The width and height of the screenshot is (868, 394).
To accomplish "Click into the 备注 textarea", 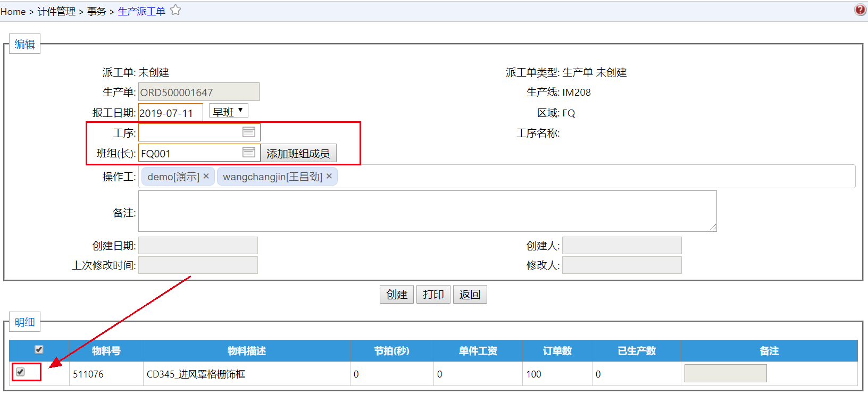I will click(x=427, y=211).
